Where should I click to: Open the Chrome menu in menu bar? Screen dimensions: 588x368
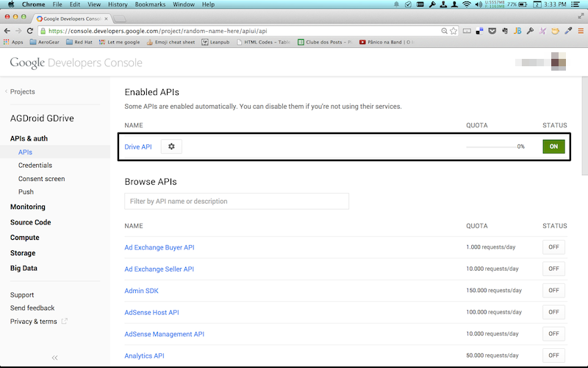33,4
